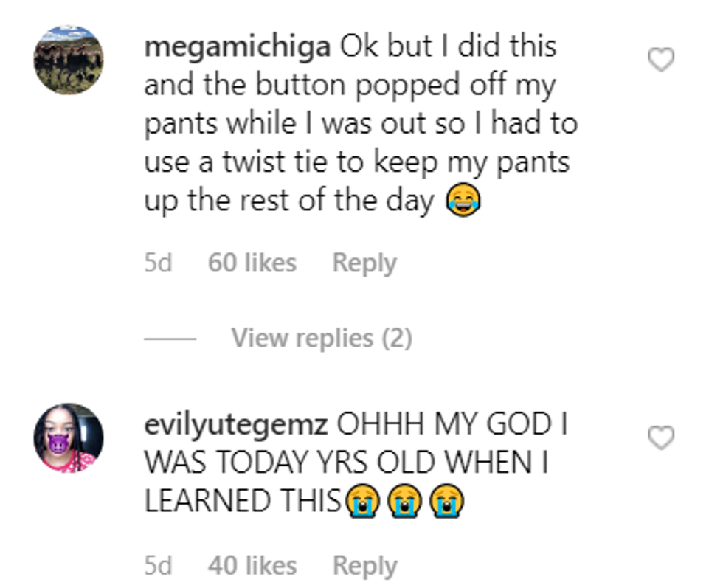Reply to evilyutegemz's comment
The width and height of the screenshot is (723, 588).
364,566
